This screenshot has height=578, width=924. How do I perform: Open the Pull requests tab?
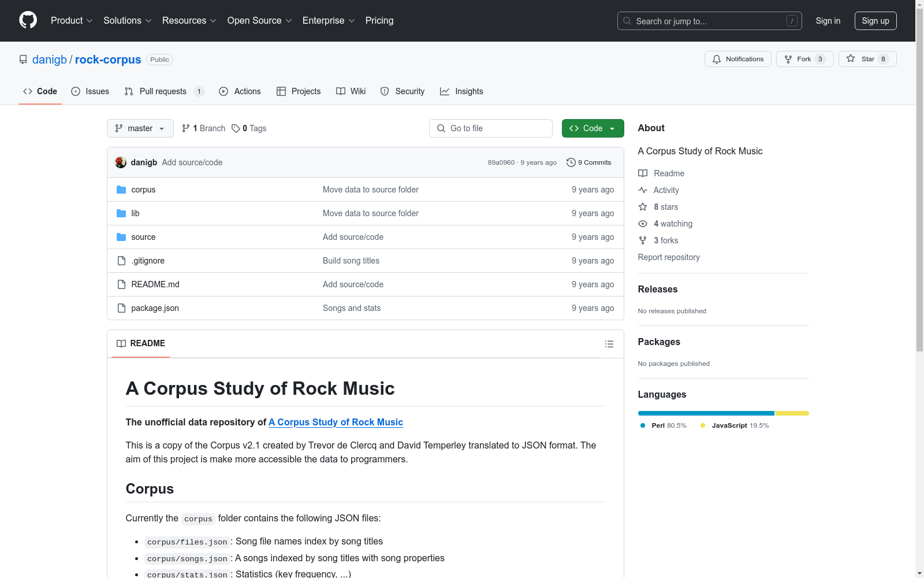tap(165, 91)
